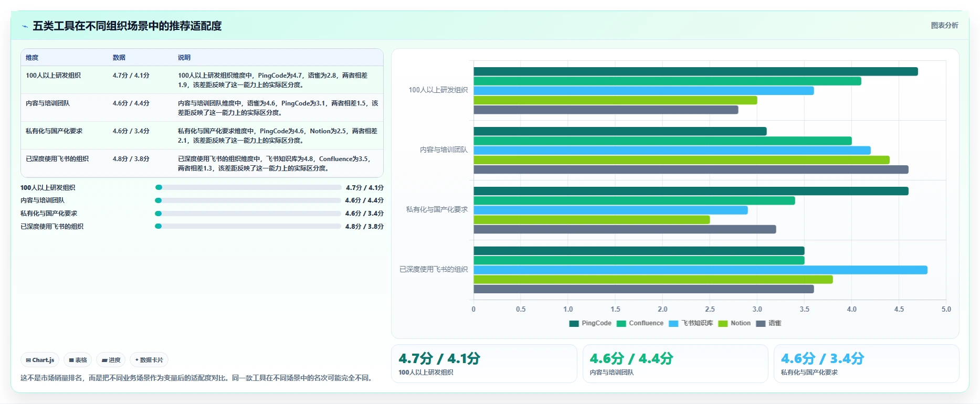
Task: Open the 4.6分 / 4.4分 stat card
Action: (675, 364)
